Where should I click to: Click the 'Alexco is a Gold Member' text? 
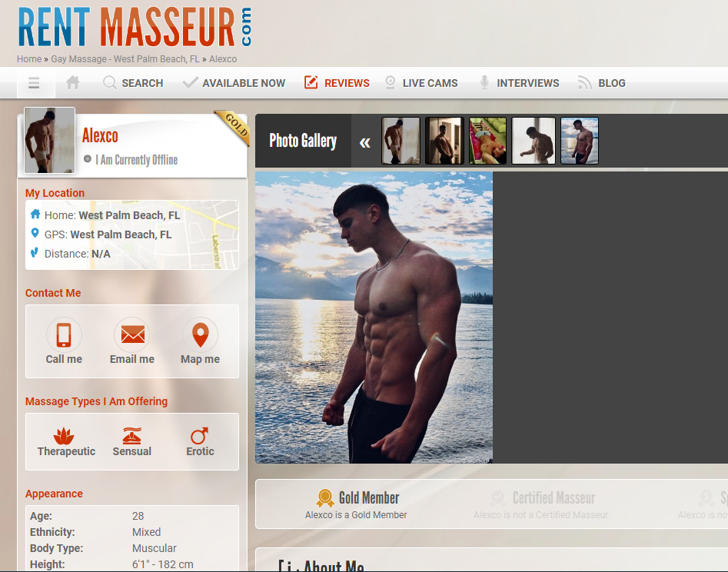tap(356, 515)
